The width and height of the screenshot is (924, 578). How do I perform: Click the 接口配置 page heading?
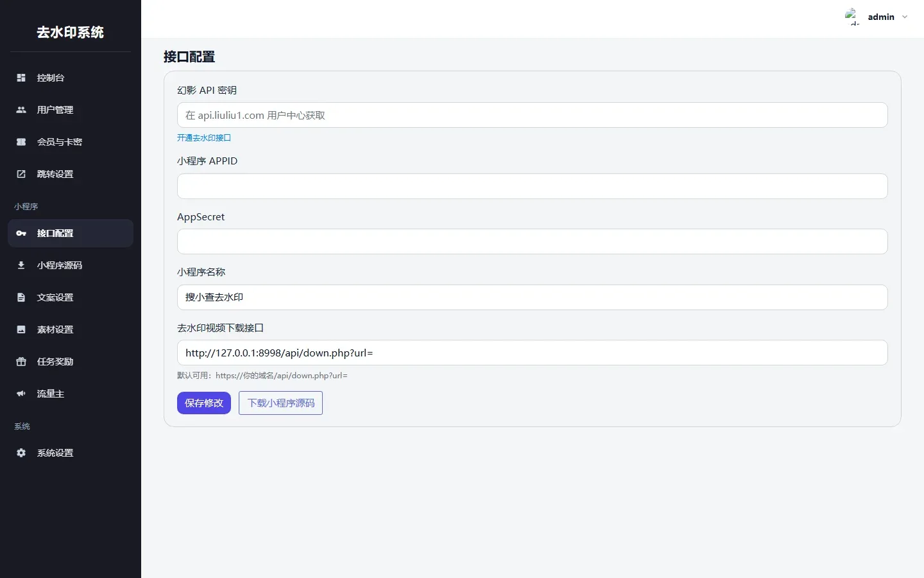coord(189,57)
